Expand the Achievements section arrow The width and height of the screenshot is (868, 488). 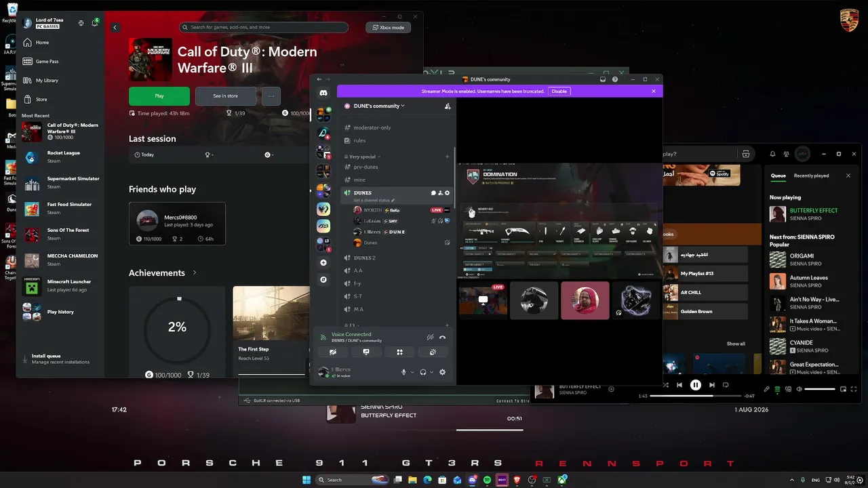pyautogui.click(x=195, y=272)
